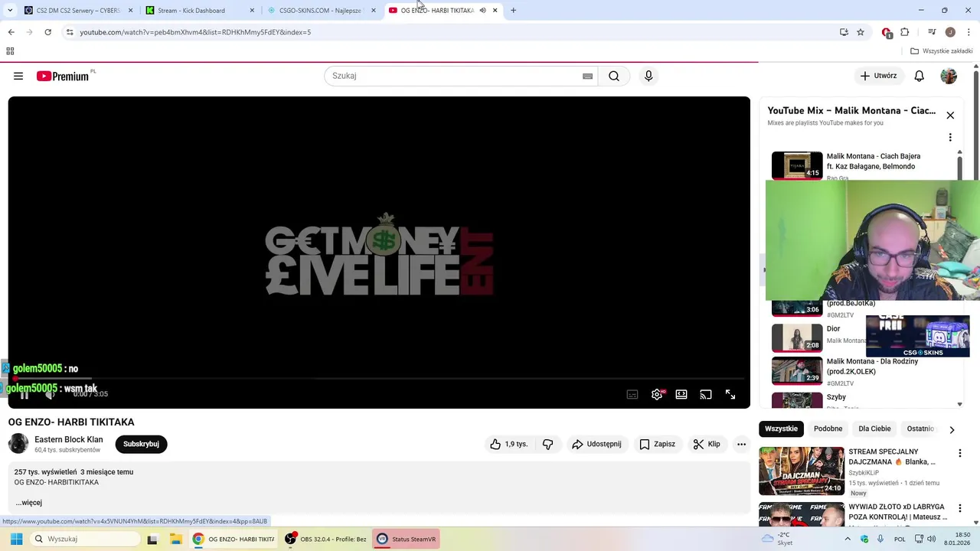Click the magnifier search button
Viewport: 980px width, 551px height.
click(x=614, y=76)
